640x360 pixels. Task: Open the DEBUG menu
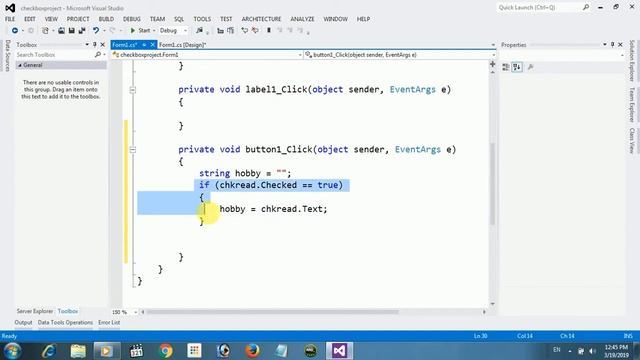click(131, 19)
